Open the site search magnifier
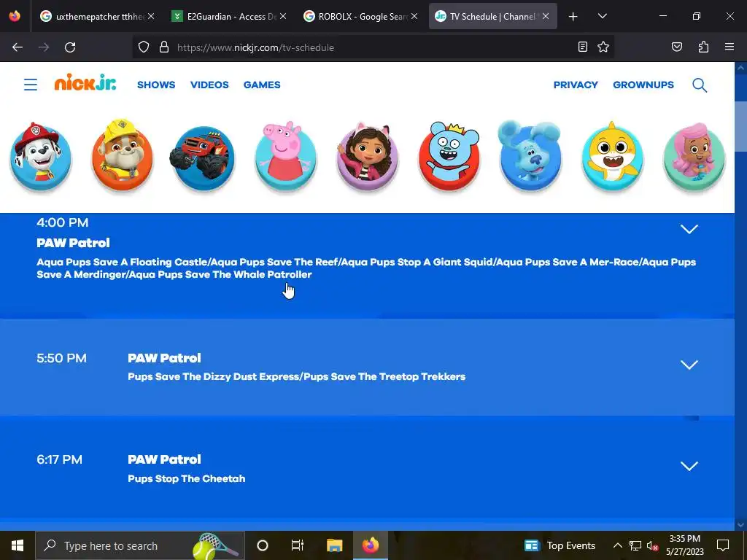 [x=700, y=85]
